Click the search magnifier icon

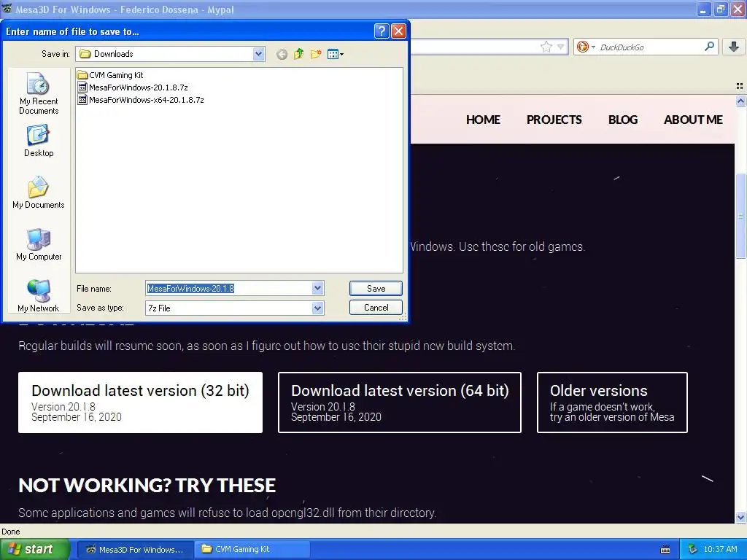click(x=709, y=46)
